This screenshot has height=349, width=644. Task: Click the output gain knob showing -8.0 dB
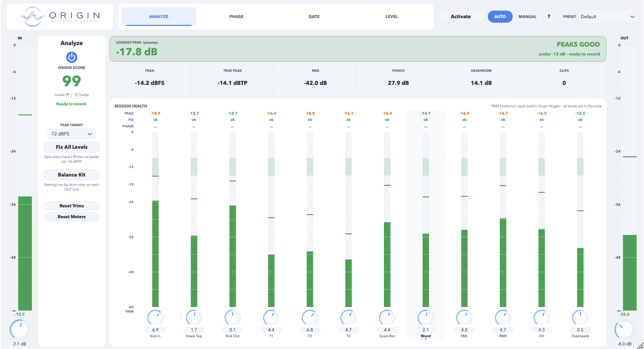(x=624, y=331)
